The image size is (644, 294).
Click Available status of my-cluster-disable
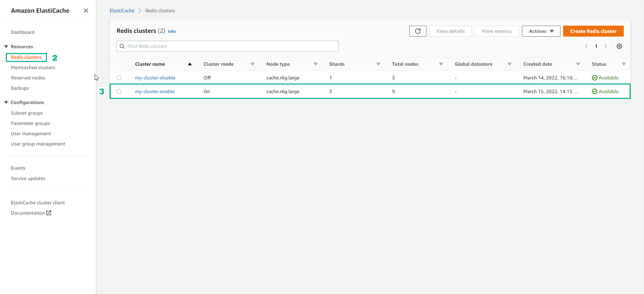point(605,78)
